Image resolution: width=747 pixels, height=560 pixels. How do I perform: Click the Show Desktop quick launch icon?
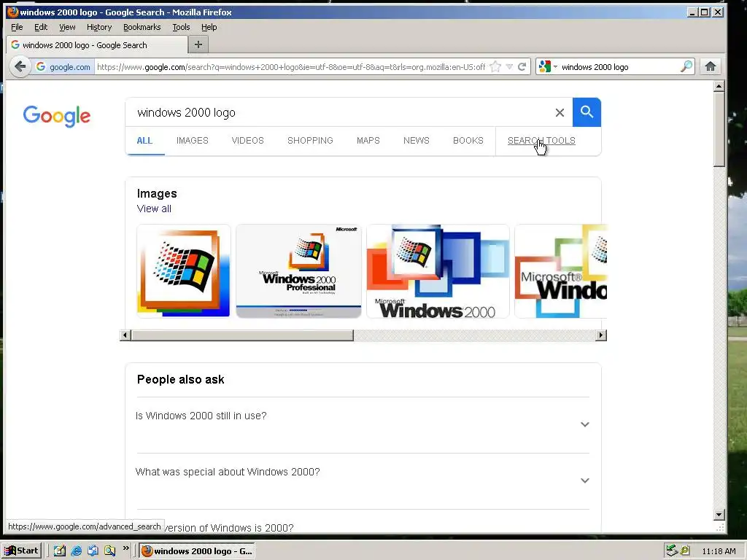point(60,551)
